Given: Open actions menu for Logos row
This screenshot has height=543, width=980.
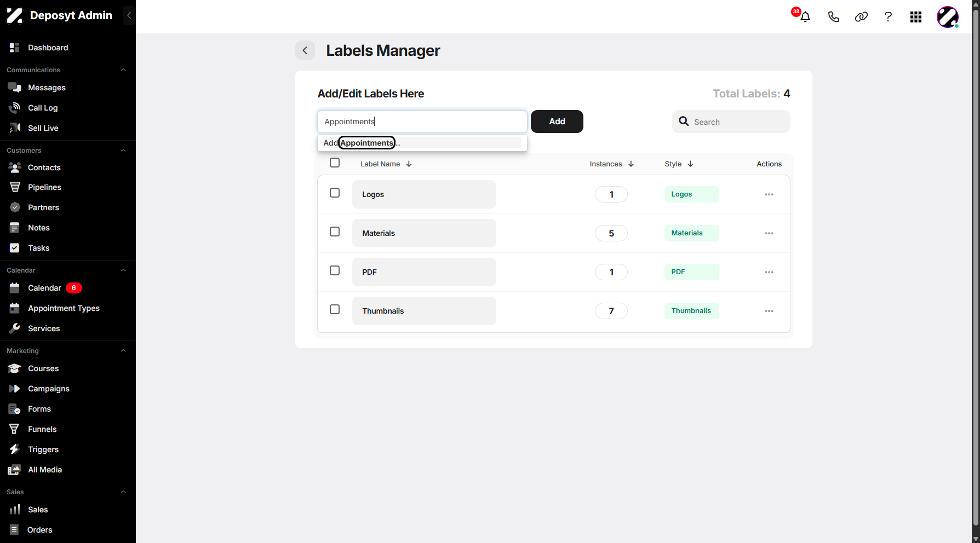Looking at the screenshot, I should pyautogui.click(x=769, y=194).
